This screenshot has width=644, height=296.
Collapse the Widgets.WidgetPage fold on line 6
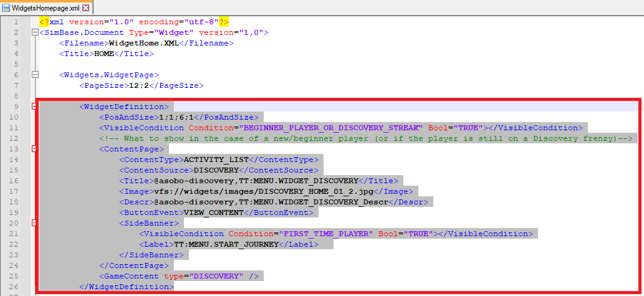[35, 75]
